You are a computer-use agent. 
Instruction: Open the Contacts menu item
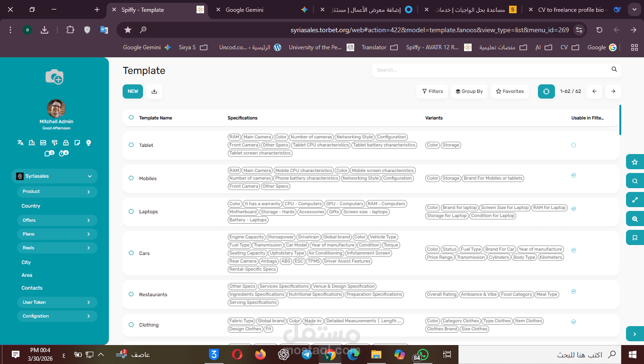coord(32,288)
